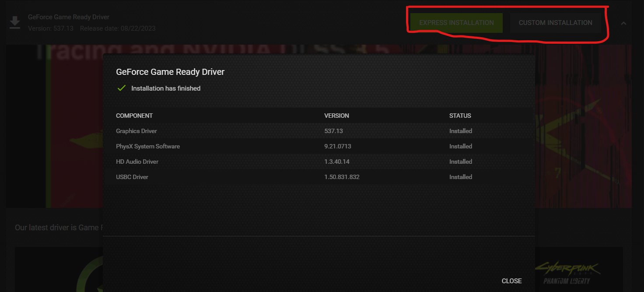The image size is (644, 292).
Task: Click version value 1.50.831.832
Action: pos(342,177)
